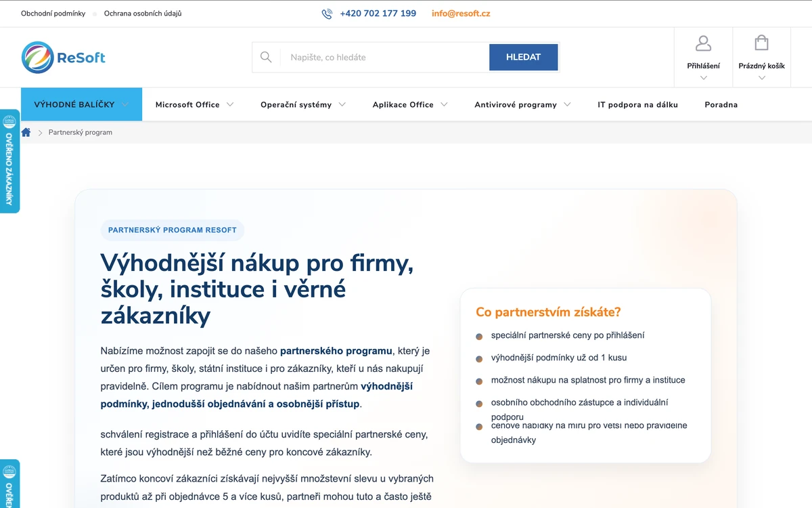Open the Poradna menu item
The width and height of the screenshot is (812, 508).
tap(721, 105)
